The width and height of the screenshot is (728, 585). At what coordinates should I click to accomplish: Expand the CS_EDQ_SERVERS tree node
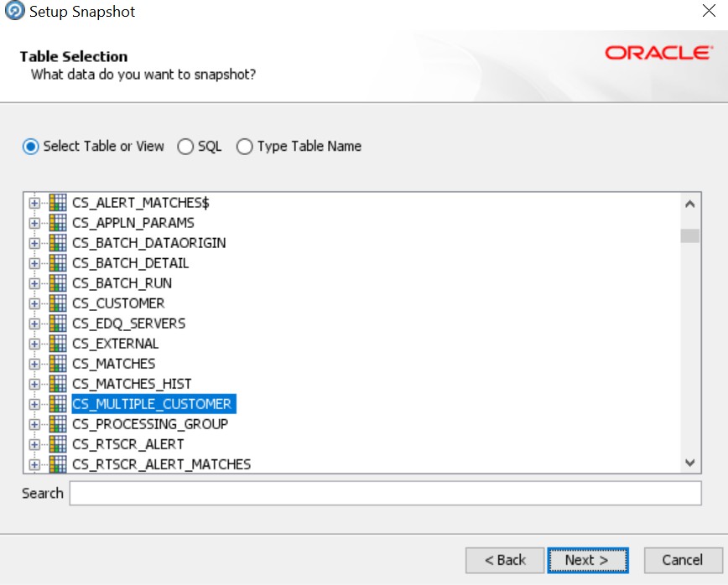[x=34, y=324]
